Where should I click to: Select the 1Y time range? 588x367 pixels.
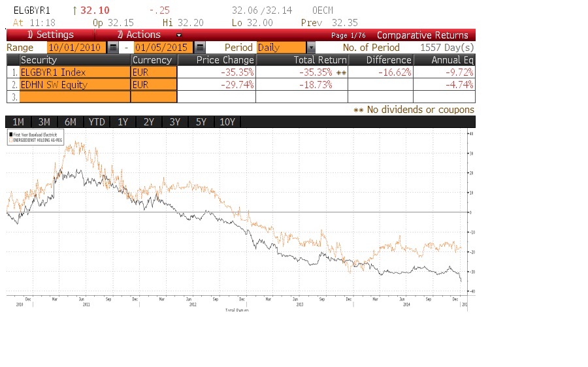[x=123, y=122]
